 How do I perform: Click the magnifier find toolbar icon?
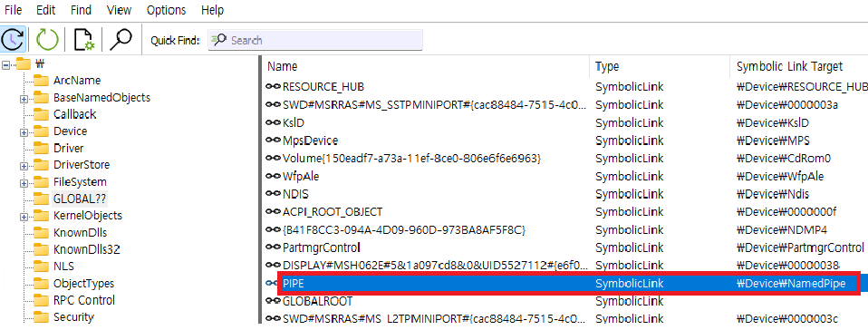click(x=121, y=40)
